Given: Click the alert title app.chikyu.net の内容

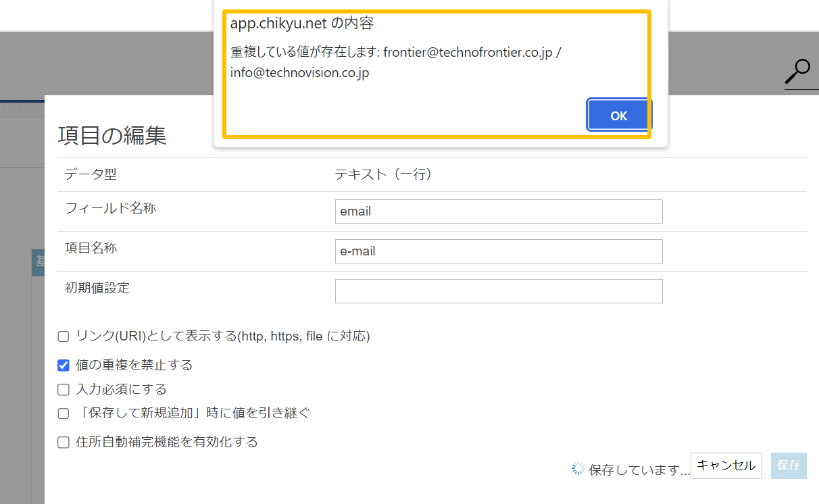Looking at the screenshot, I should point(302,24).
